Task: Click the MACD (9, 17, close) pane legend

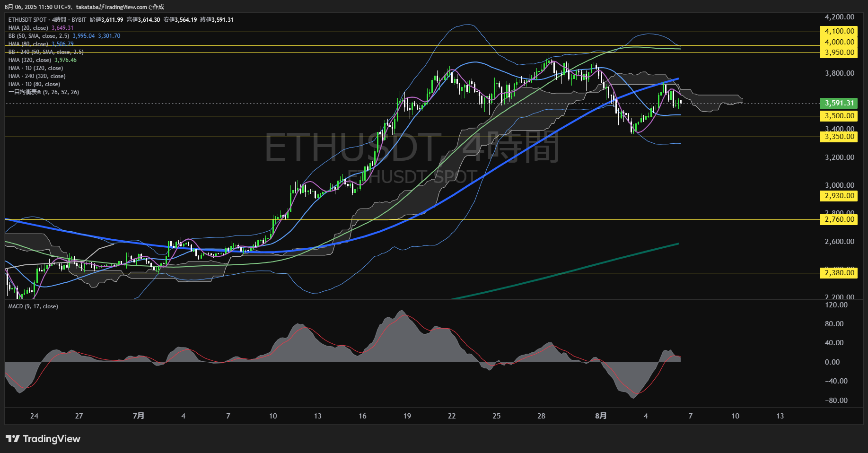Action: click(33, 306)
